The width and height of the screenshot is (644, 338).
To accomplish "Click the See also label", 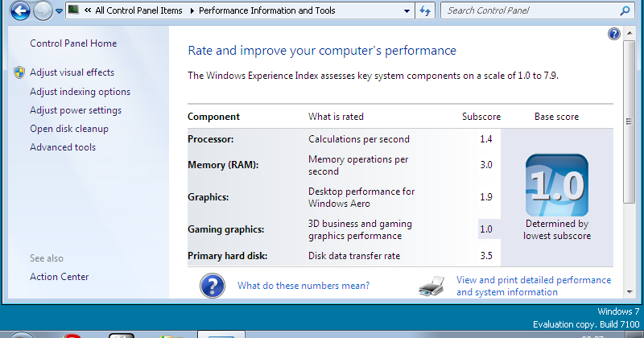I will (47, 258).
